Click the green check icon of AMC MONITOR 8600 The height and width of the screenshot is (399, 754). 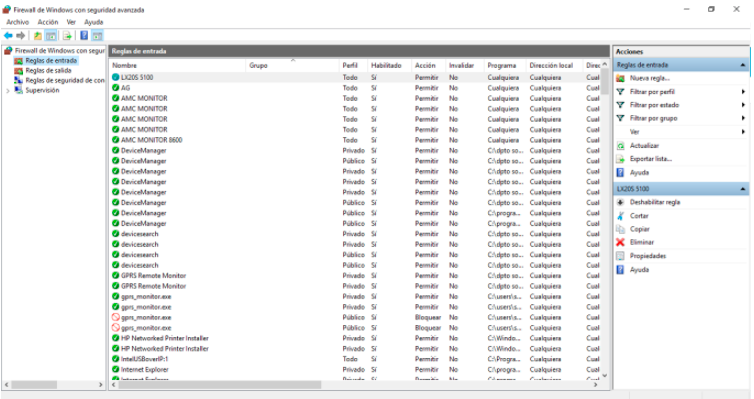[115, 140]
